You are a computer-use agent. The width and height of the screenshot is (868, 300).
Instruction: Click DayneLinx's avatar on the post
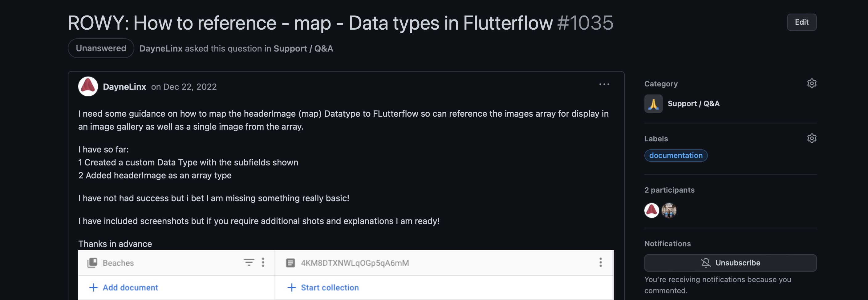tap(88, 87)
